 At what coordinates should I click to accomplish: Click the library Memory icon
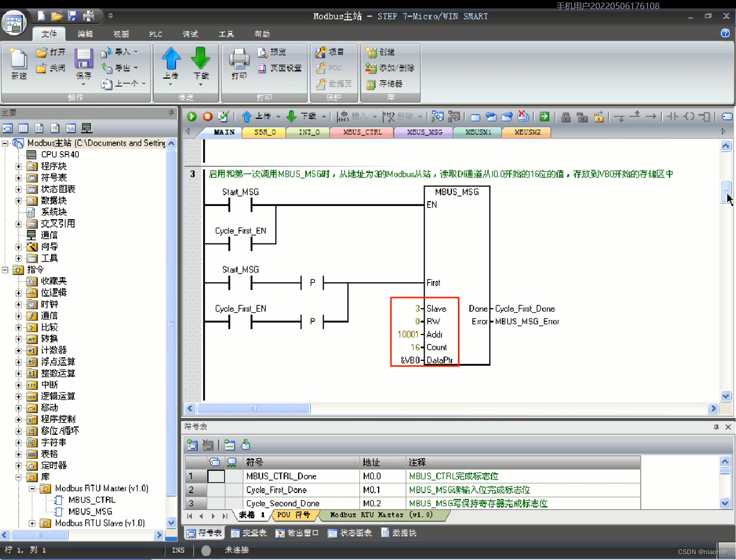point(384,84)
